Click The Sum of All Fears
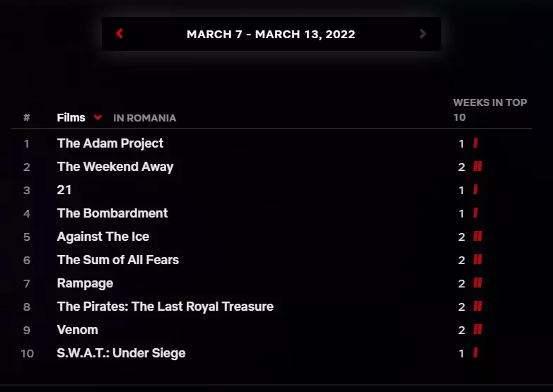This screenshot has width=553, height=392. click(118, 260)
